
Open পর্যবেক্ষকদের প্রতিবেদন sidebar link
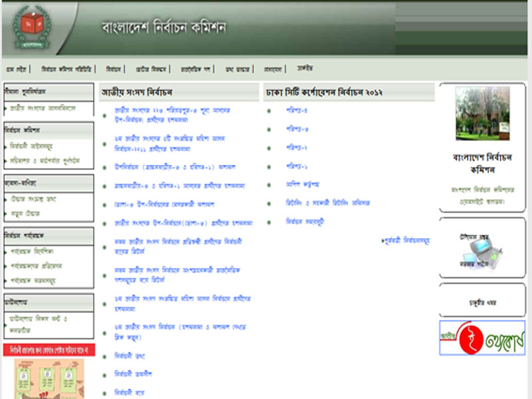coord(37,265)
